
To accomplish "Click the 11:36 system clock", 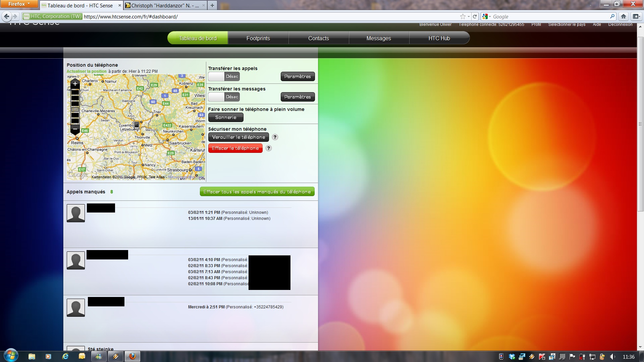I will [629, 357].
